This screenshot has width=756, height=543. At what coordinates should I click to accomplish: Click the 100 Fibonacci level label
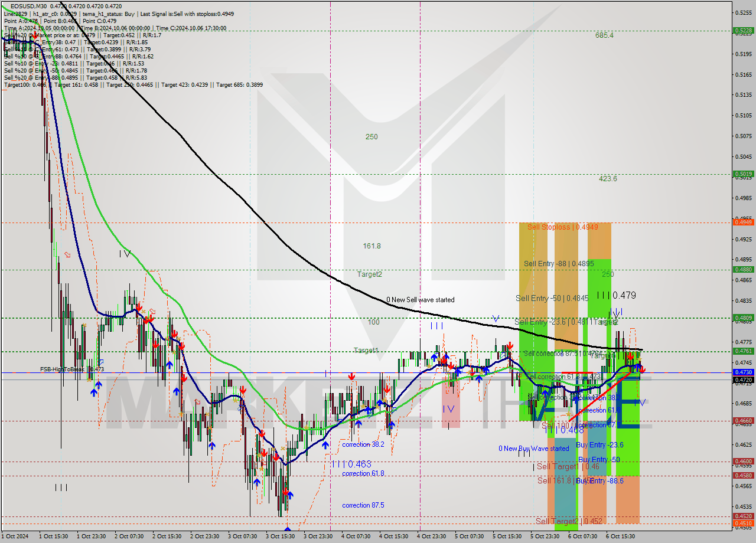click(x=373, y=322)
